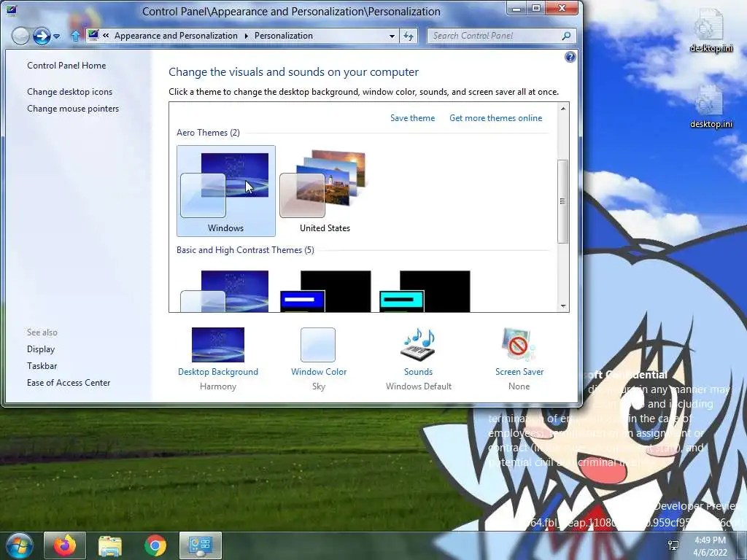Click the Control Panel taskbar button
The image size is (747, 560).
(200, 545)
